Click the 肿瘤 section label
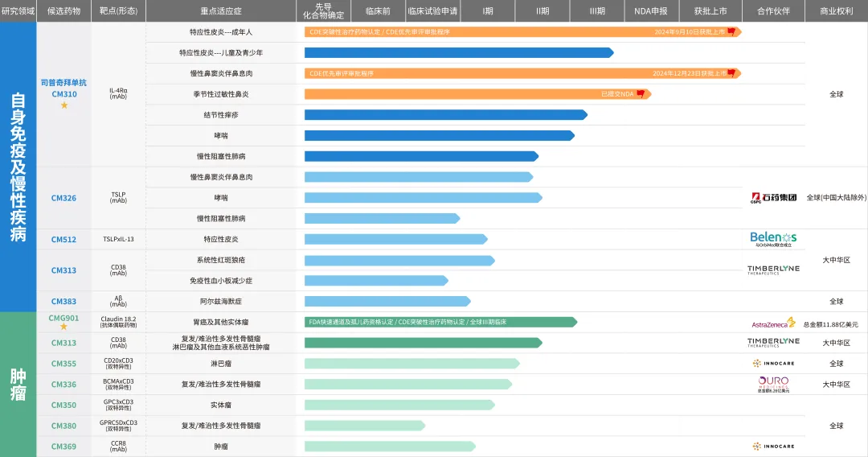The height and width of the screenshot is (457, 868). [18, 385]
